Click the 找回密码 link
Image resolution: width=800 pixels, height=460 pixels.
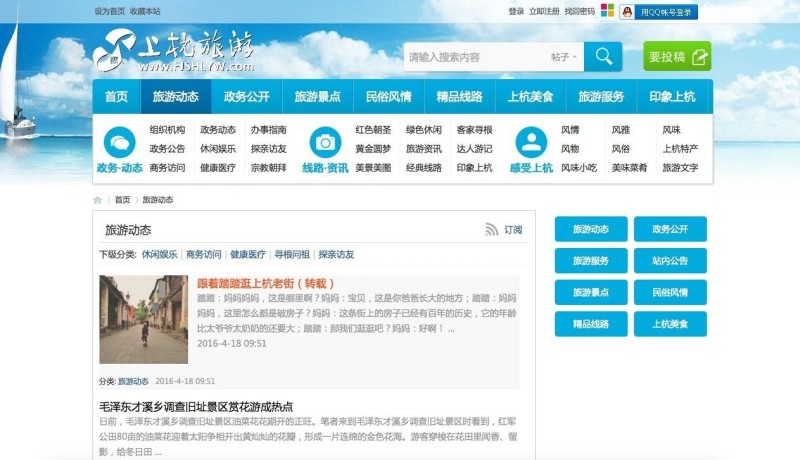point(580,11)
